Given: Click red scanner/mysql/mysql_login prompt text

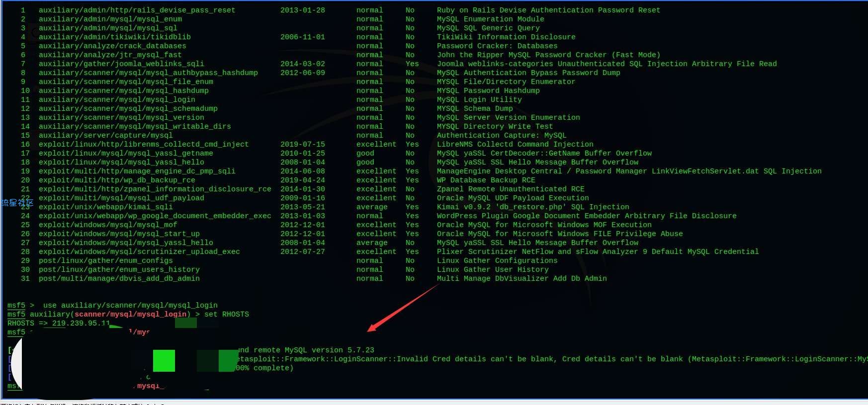Looking at the screenshot, I should pos(130,314).
